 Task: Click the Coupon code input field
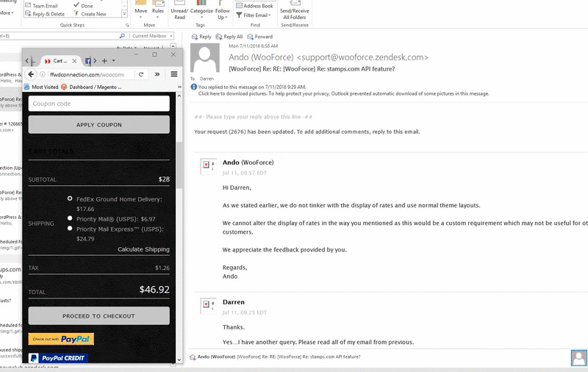pyautogui.click(x=99, y=104)
